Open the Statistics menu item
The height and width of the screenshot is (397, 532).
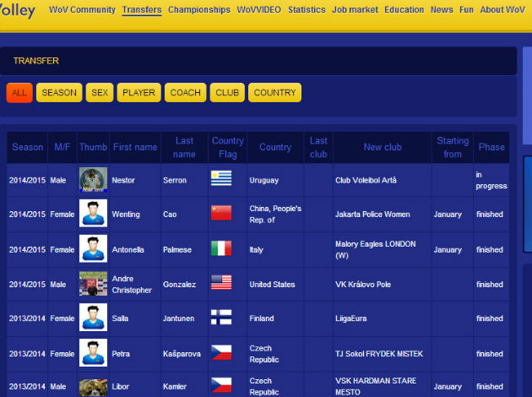point(306,10)
